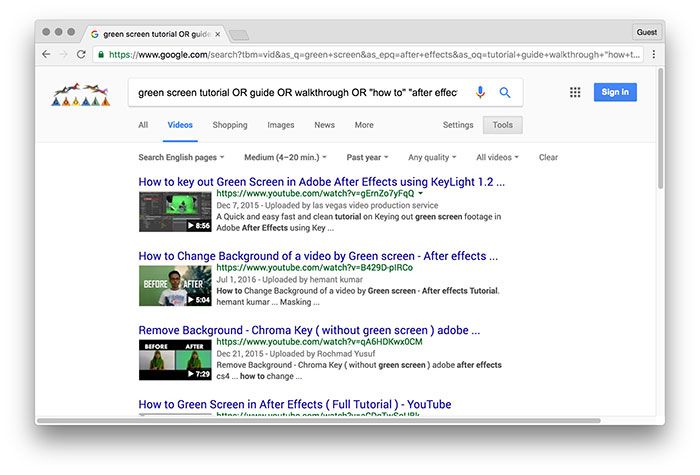Click the green padlock secure icon
The image size is (700, 475).
[101, 54]
